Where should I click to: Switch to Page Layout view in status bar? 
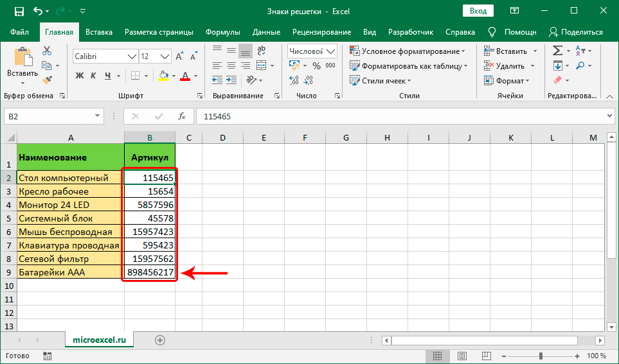pos(462,356)
